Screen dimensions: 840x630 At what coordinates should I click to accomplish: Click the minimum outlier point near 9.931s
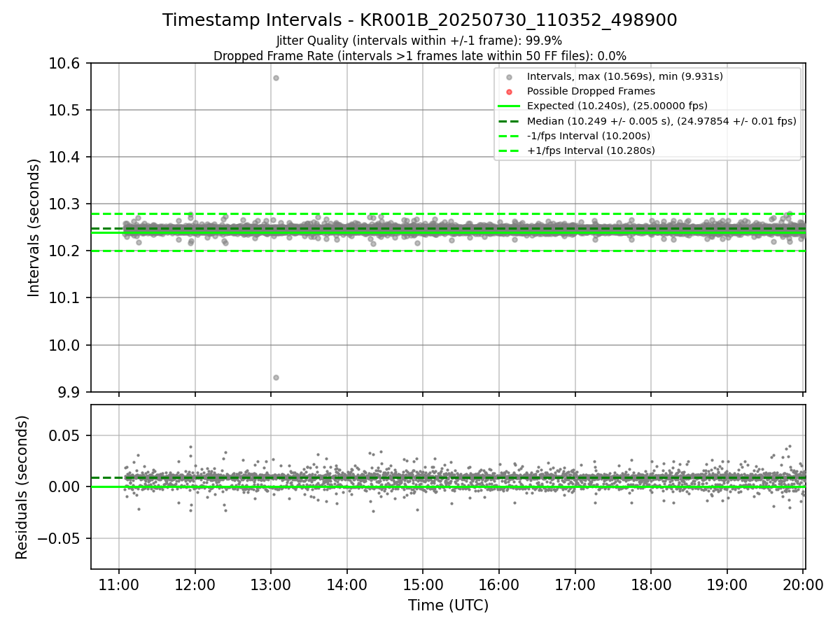(276, 377)
